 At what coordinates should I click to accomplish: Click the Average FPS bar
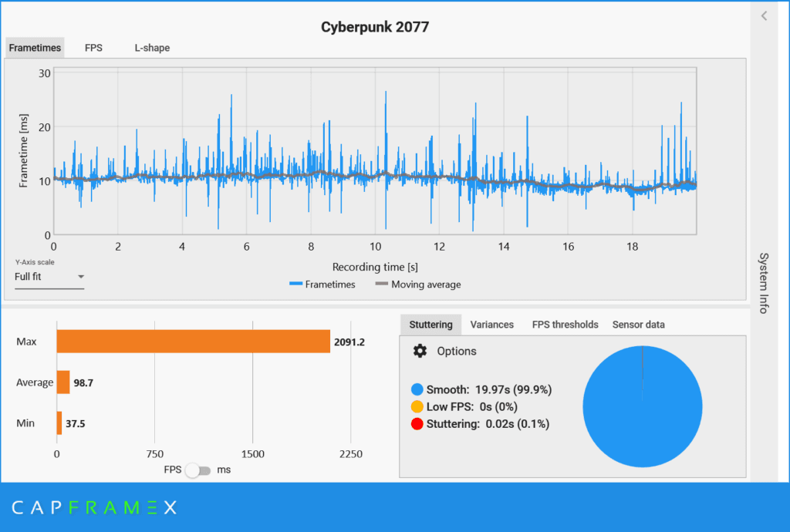tap(63, 382)
